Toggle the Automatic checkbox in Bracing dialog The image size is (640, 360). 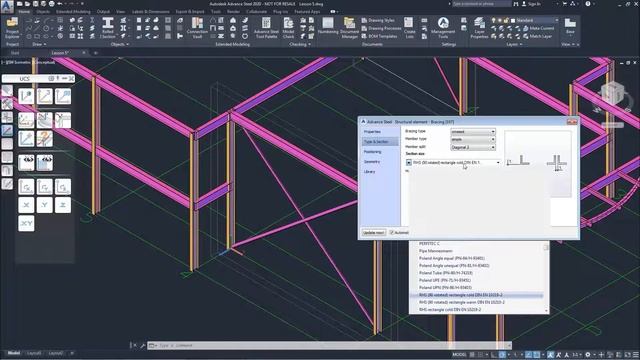tap(391, 232)
